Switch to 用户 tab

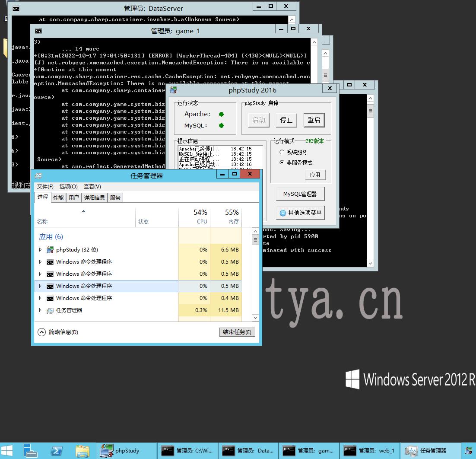(73, 198)
